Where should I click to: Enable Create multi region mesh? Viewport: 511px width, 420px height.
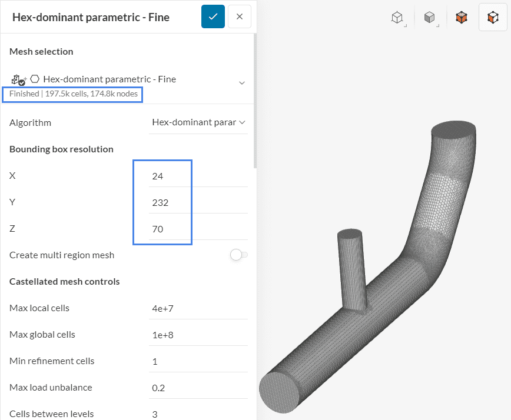coord(238,255)
